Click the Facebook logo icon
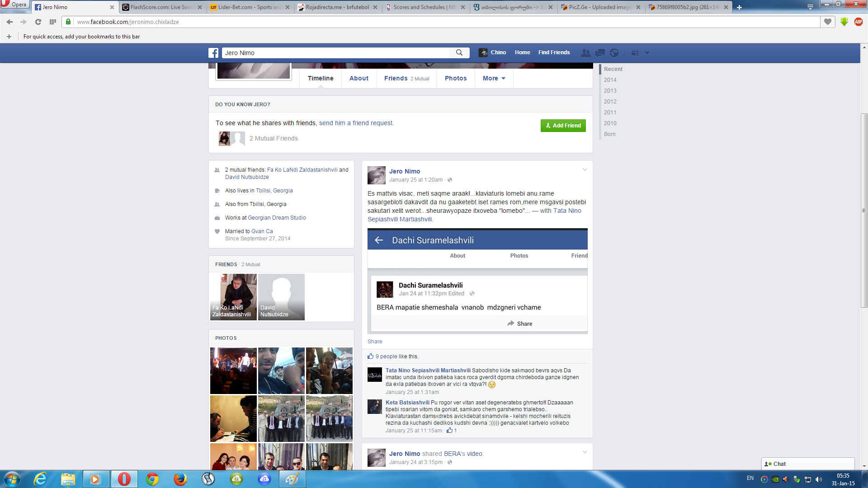 click(213, 53)
